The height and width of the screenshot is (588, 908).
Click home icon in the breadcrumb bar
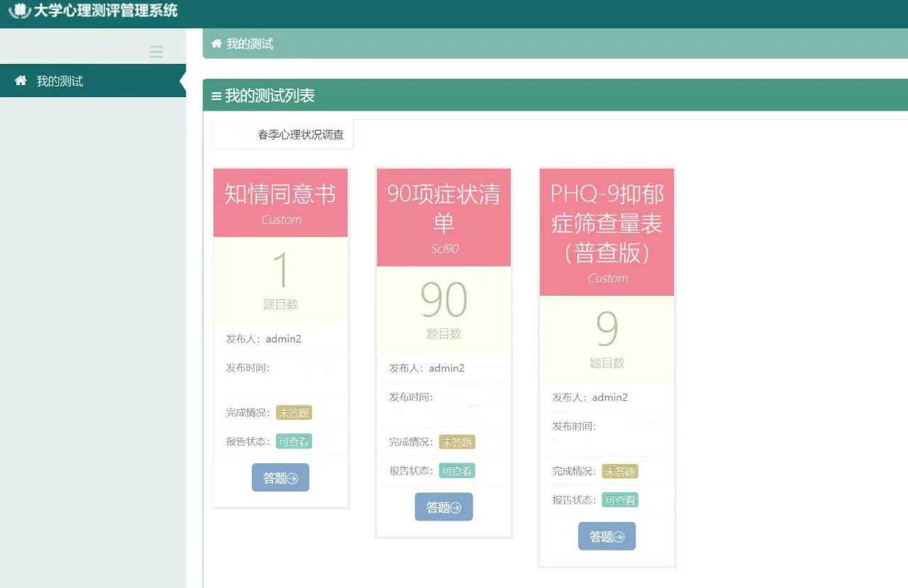pos(216,44)
